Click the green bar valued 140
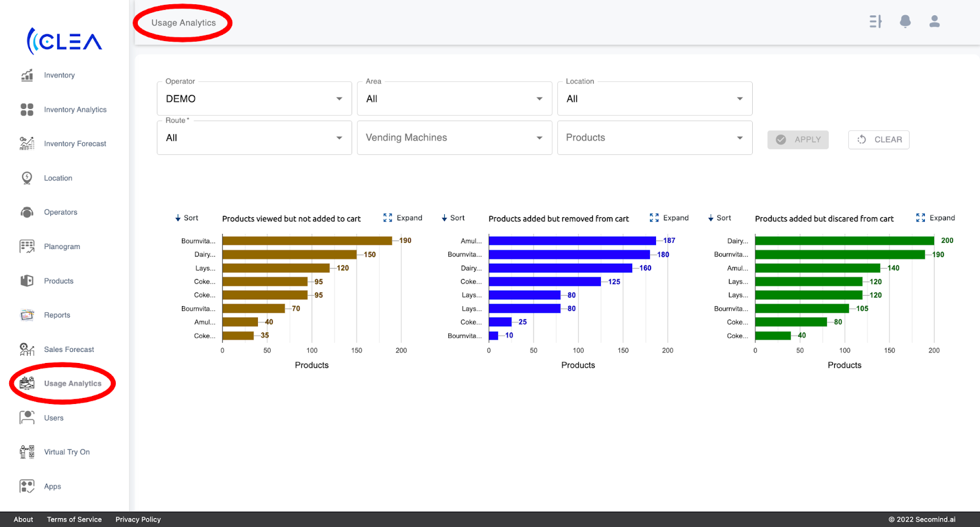The image size is (980, 527). (x=818, y=268)
